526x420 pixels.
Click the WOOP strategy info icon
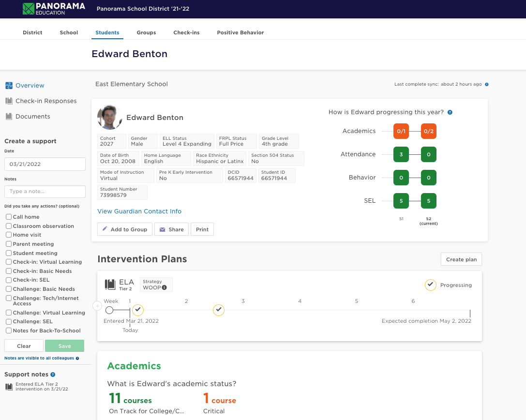[x=165, y=288]
